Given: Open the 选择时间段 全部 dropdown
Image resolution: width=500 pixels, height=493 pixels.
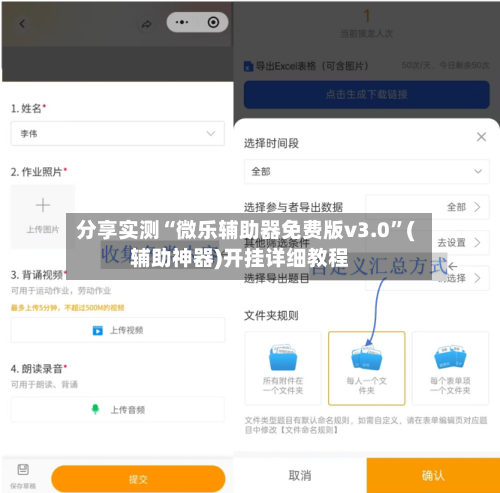Looking at the screenshot, I should [367, 172].
